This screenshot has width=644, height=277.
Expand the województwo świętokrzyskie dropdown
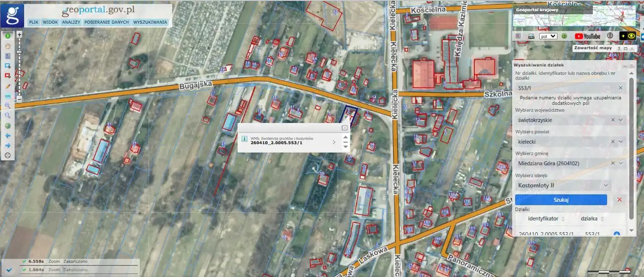tap(621, 120)
